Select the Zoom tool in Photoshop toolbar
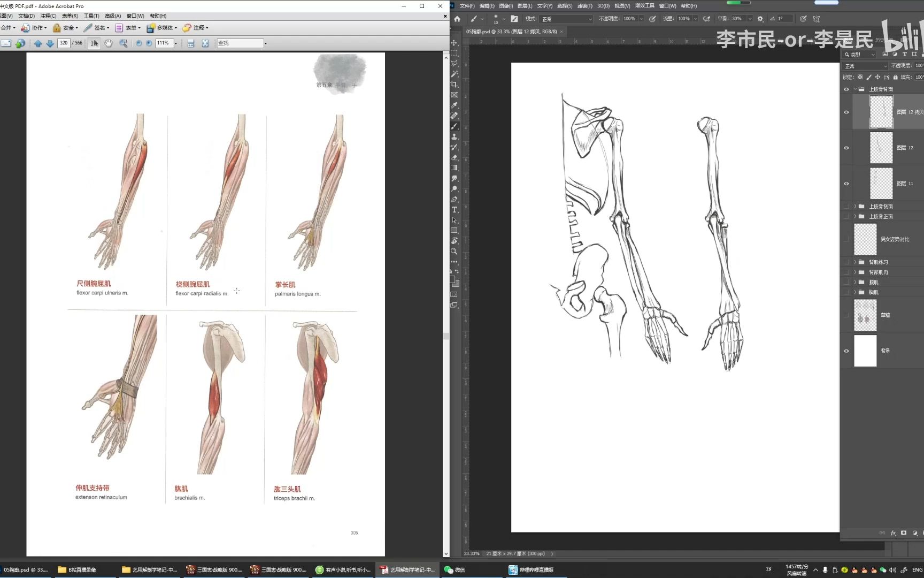Image resolution: width=924 pixels, height=578 pixels. click(x=454, y=252)
